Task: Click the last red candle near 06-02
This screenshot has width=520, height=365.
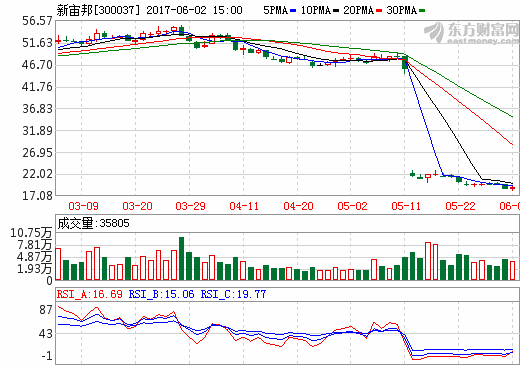Action: coord(512,188)
